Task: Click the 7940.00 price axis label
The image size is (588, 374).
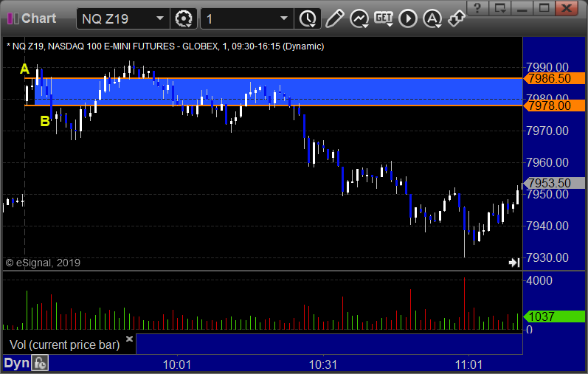Action: tap(547, 226)
